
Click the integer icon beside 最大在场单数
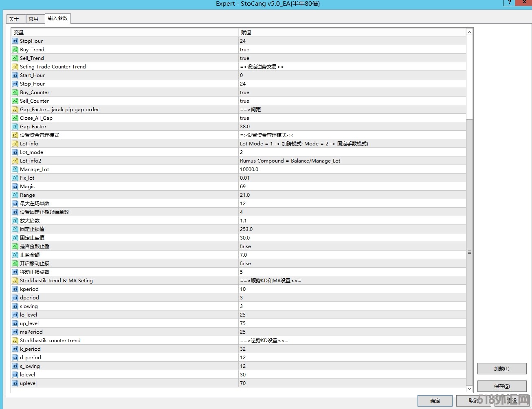coord(15,204)
